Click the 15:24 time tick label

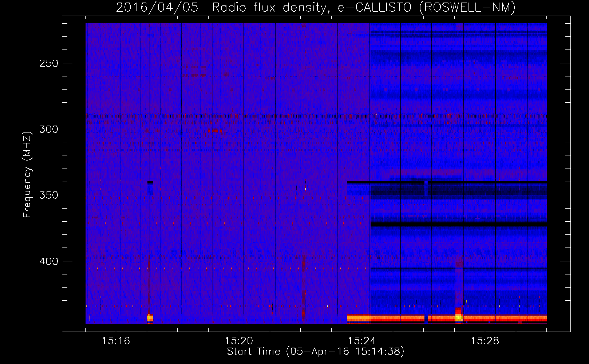tap(362, 341)
